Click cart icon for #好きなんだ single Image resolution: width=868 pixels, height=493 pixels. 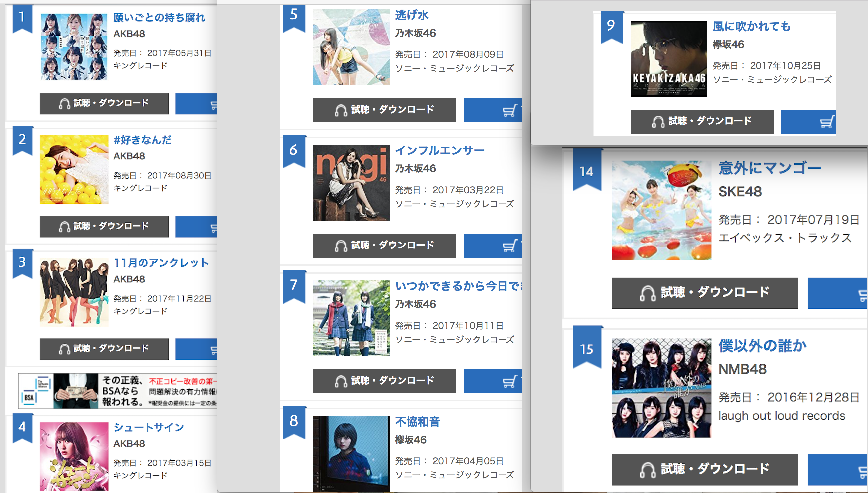214,227
